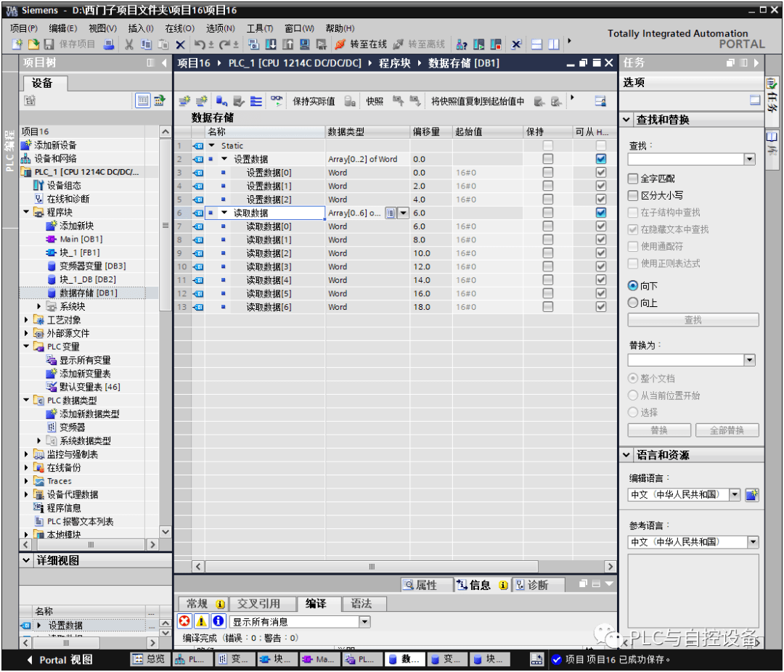Image resolution: width=784 pixels, height=672 pixels.
Task: Click 将快照值复制到起始值中 button
Action: (x=478, y=102)
